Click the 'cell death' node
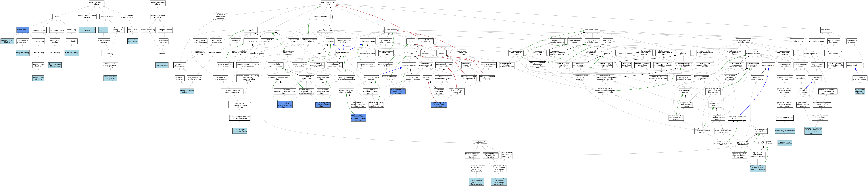 410,41
